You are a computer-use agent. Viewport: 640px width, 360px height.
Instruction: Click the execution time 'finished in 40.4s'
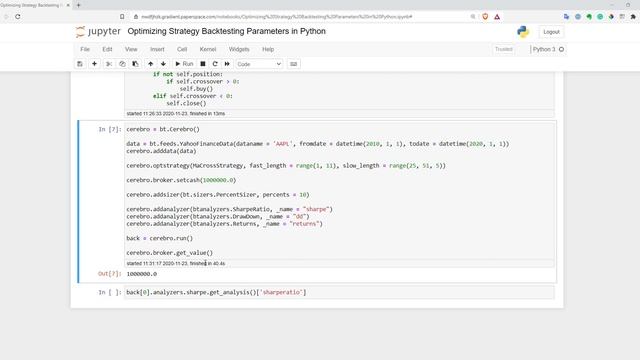[x=207, y=264]
